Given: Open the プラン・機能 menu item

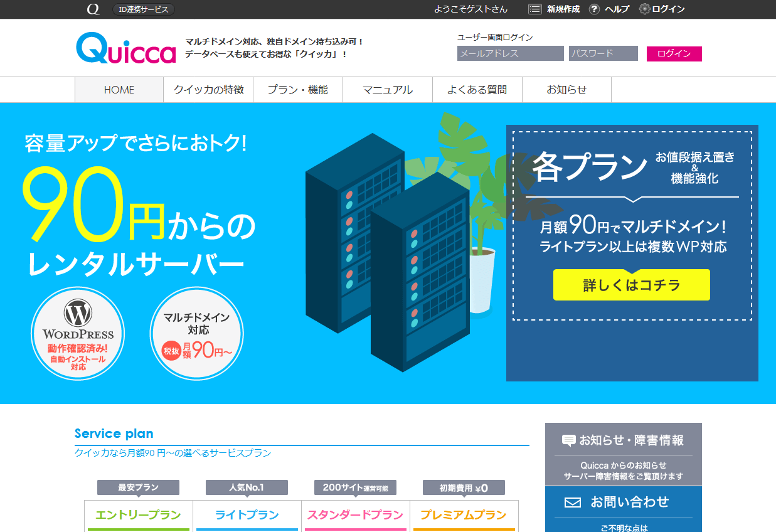Looking at the screenshot, I should tap(298, 90).
